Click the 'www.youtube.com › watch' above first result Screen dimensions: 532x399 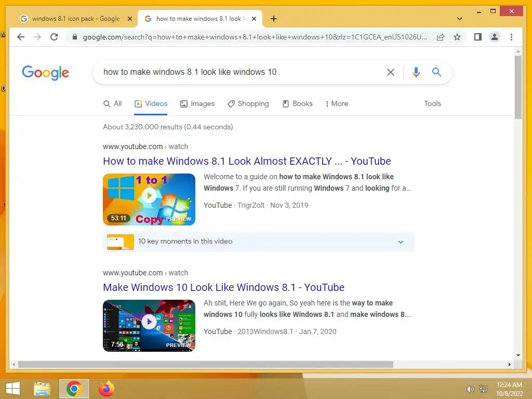(x=145, y=147)
